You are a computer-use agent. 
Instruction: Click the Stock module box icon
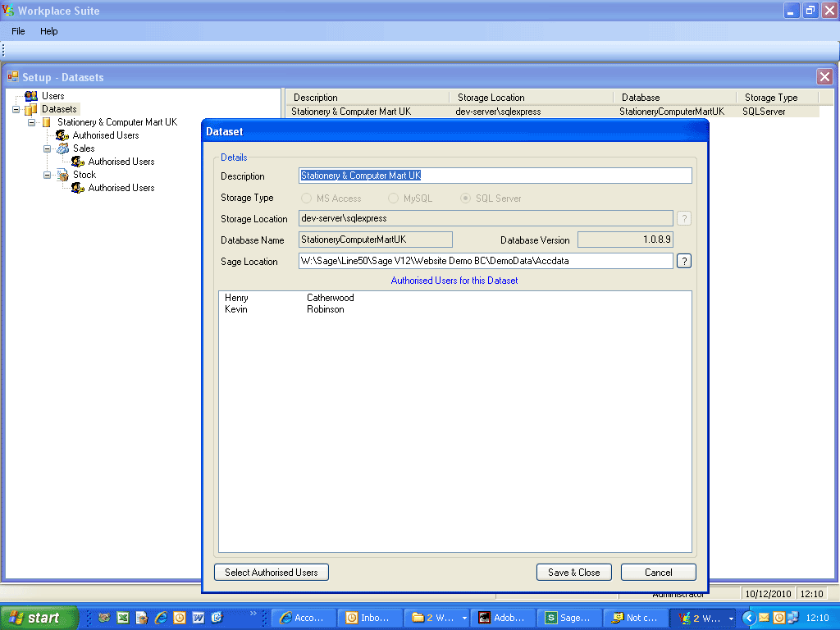[x=62, y=176]
